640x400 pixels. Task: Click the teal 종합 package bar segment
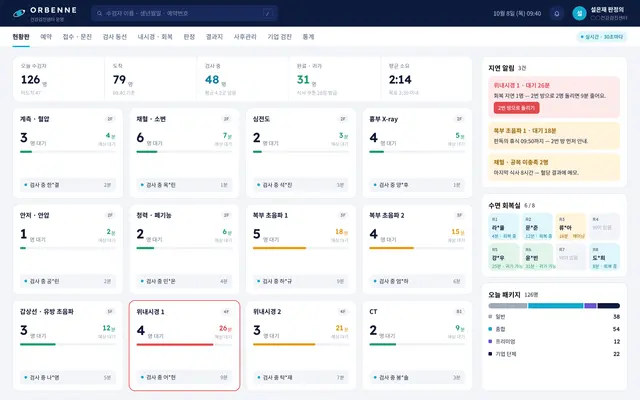point(556,306)
